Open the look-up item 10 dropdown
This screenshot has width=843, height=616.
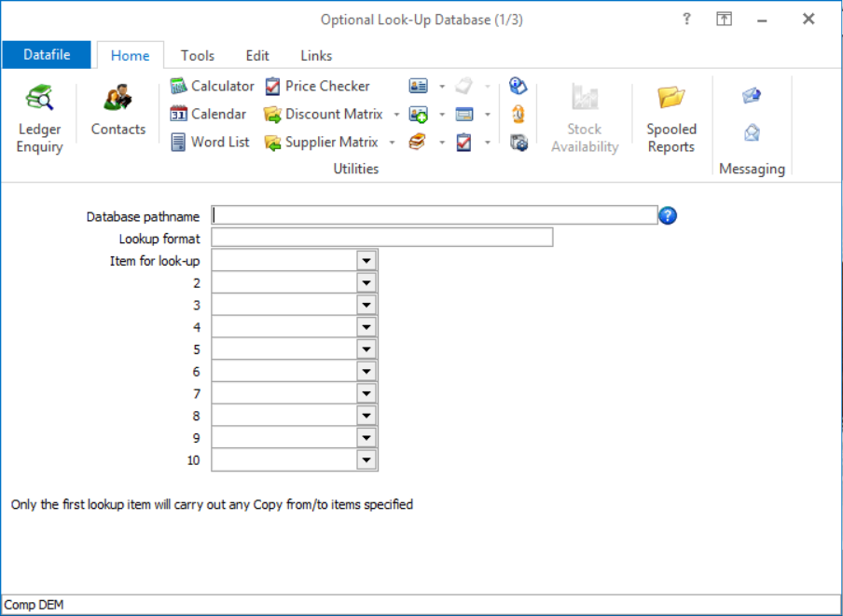pos(366,459)
